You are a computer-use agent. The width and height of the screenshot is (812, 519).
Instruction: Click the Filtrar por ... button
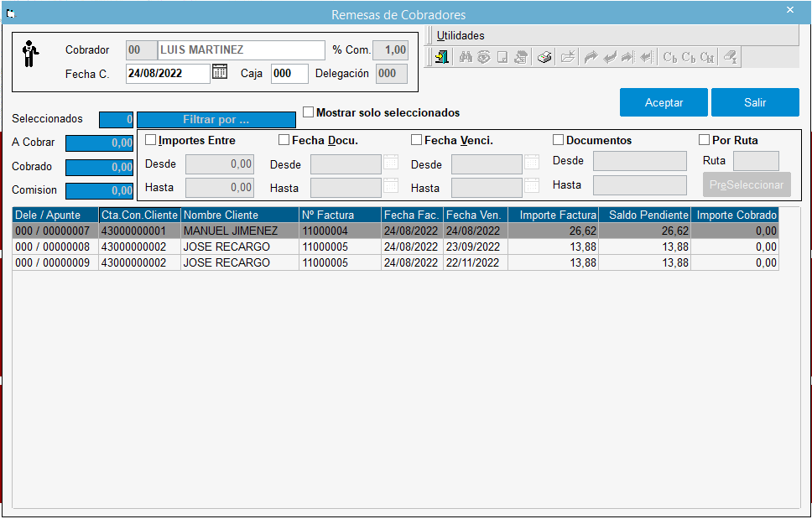[216, 120]
